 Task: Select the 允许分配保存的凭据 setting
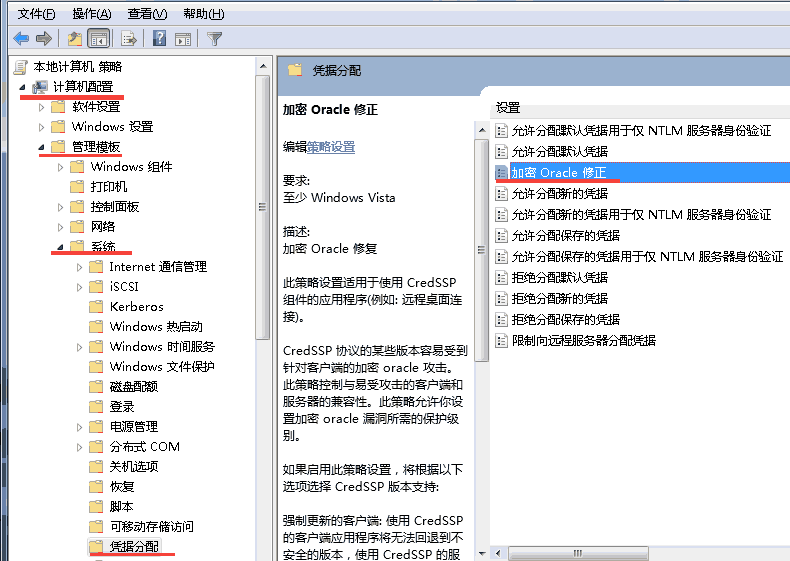[x=565, y=236]
